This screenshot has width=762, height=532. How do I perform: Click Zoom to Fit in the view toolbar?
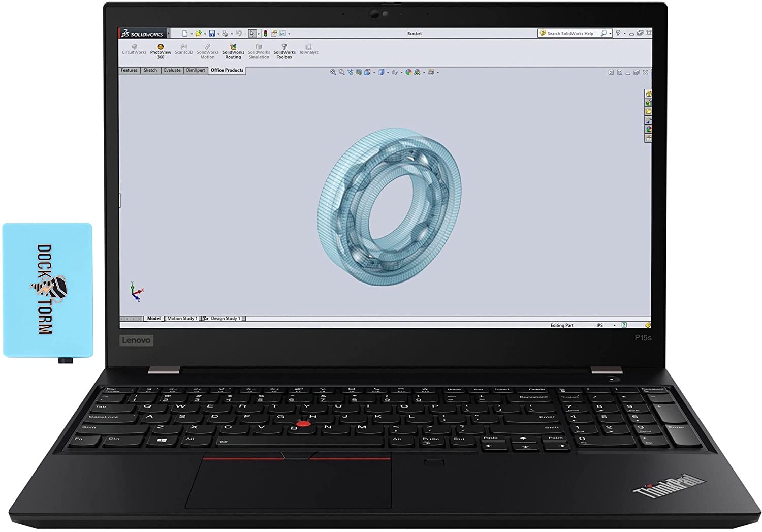point(333,72)
